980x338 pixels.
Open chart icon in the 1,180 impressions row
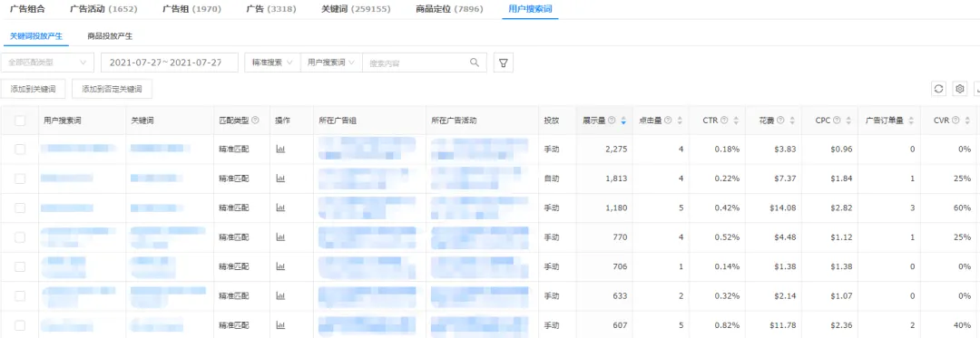280,208
